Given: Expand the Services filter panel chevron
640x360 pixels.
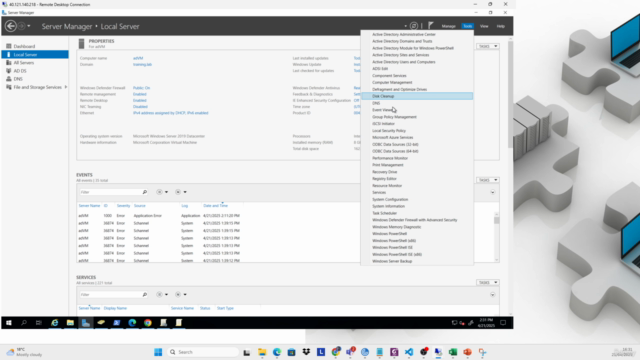Looking at the screenshot, I should 493,295.
